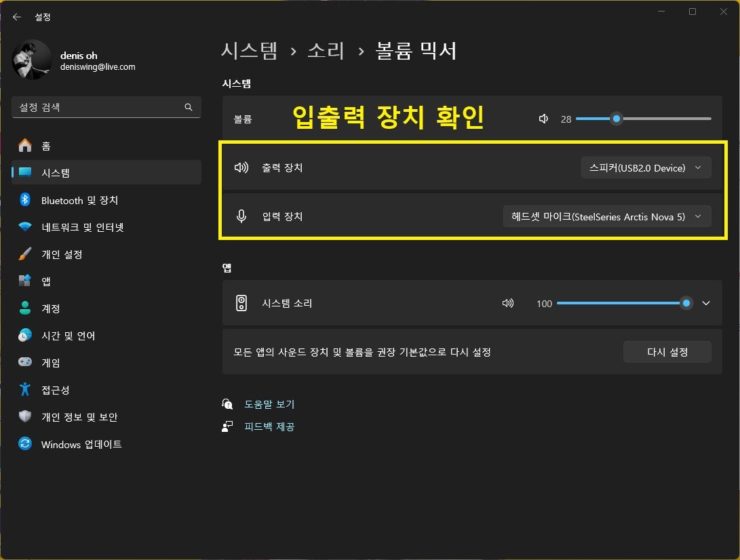Click the 시스템 소리 speaker box icon
740x560 pixels.
tap(241, 303)
